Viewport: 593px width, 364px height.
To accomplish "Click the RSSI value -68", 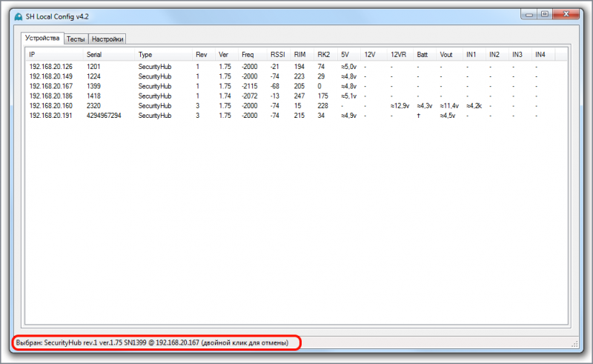I will [x=274, y=86].
